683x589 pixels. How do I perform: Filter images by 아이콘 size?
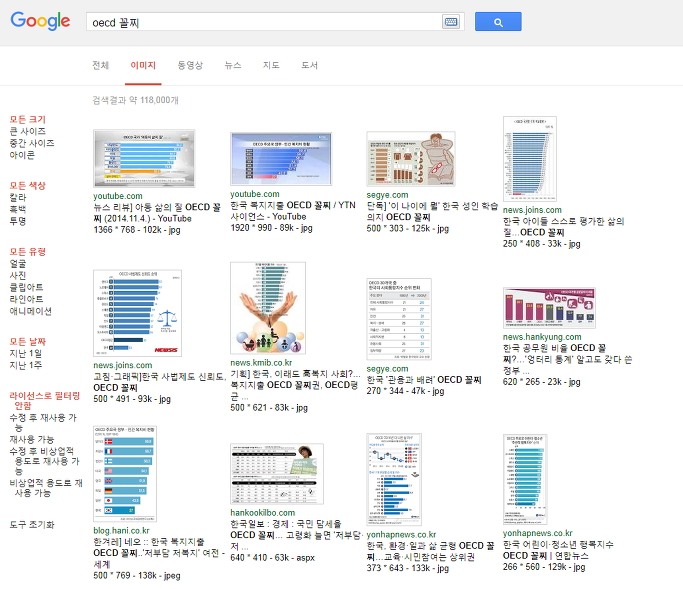coord(22,155)
